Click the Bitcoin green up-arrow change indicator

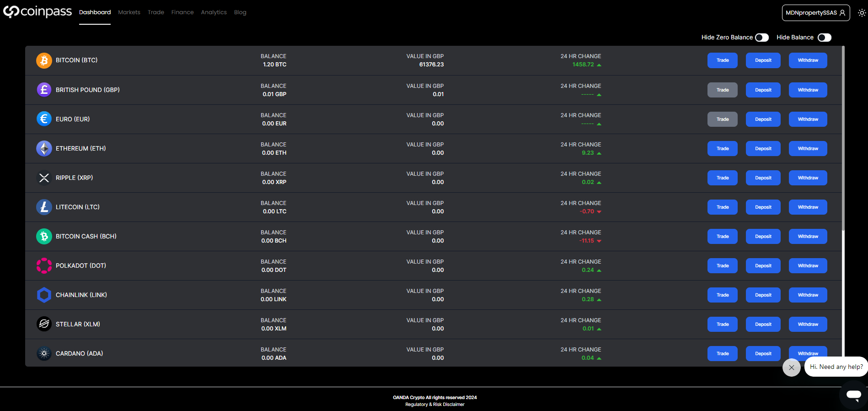pos(599,65)
